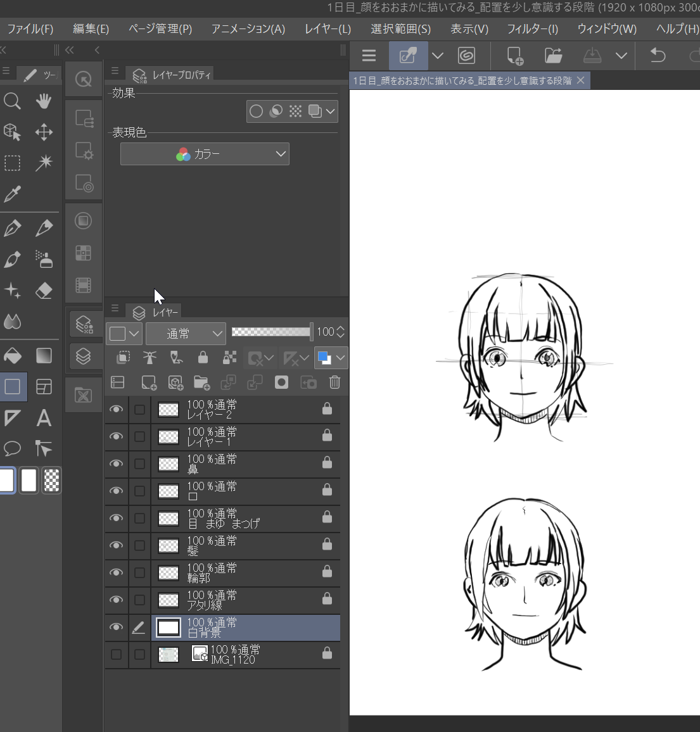Screen dimensions: 700x732
Task: Select the 輪郭 layer row
Action: pyautogui.click(x=253, y=573)
